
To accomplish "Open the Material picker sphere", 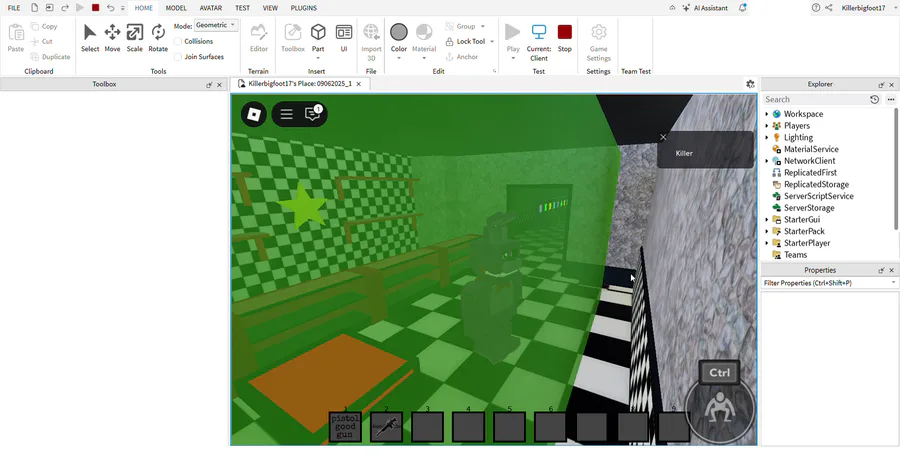I will tap(424, 32).
